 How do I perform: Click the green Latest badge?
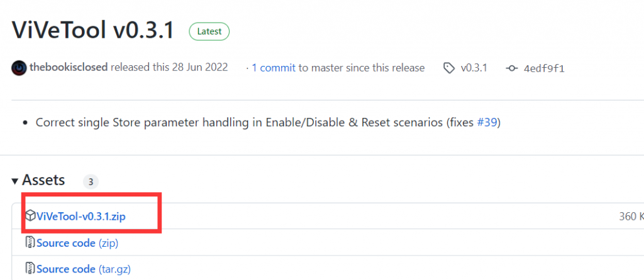(209, 31)
